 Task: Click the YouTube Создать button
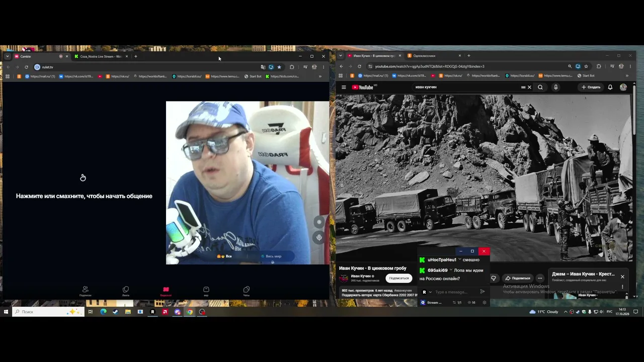pos(591,87)
